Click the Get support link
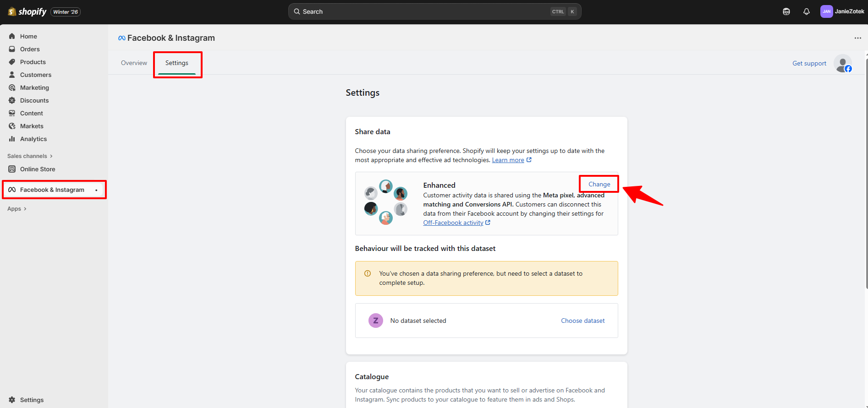868x408 pixels. point(809,63)
